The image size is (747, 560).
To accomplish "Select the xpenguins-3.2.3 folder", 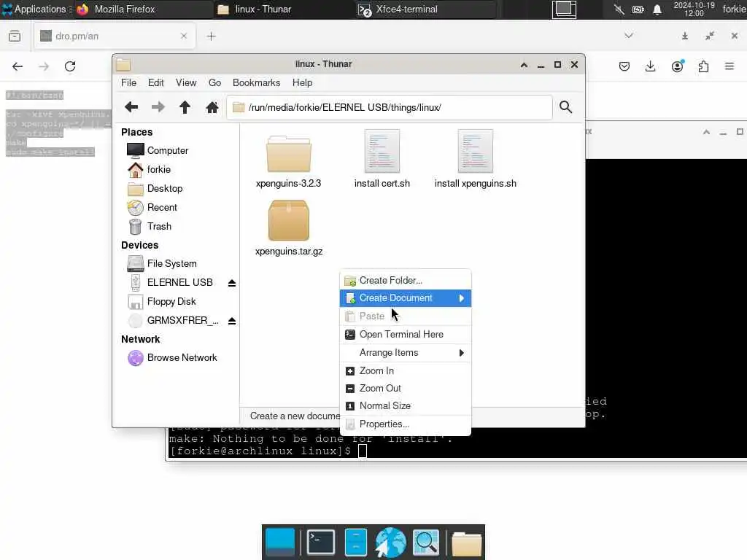I will 289,162.
